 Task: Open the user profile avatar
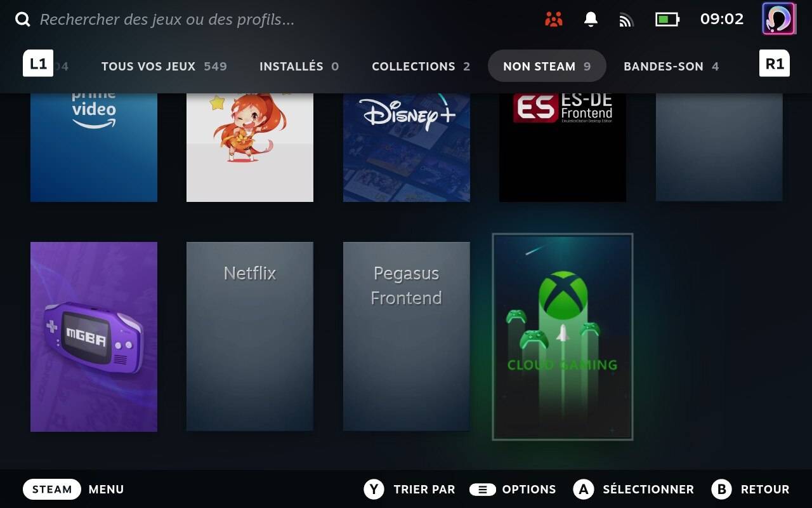click(778, 18)
